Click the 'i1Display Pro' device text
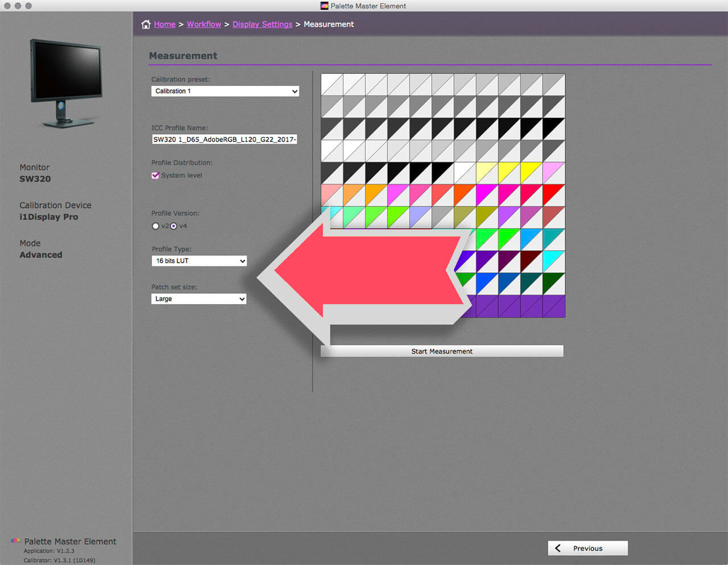Image resolution: width=728 pixels, height=565 pixels. point(49,217)
